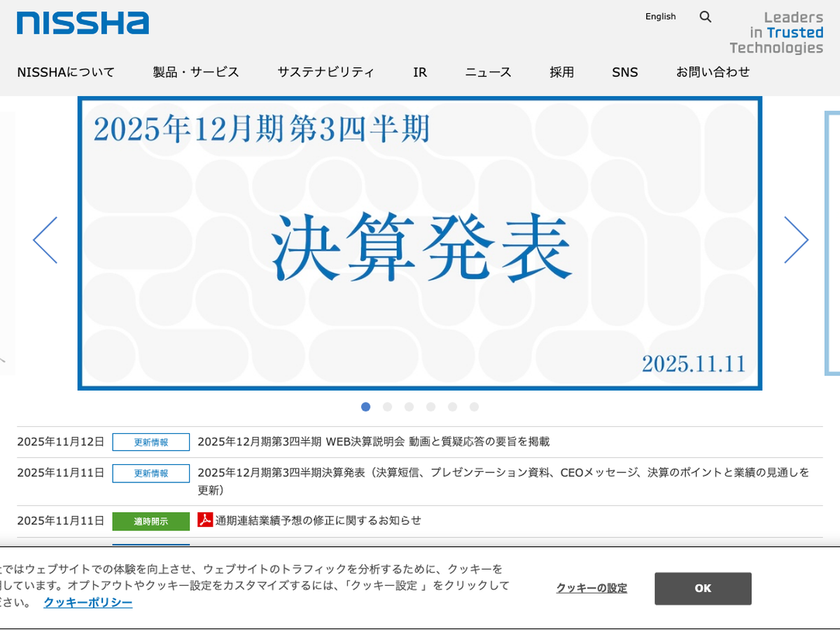Jump to the last carousel dot
This screenshot has height=630, width=840.
point(474,407)
